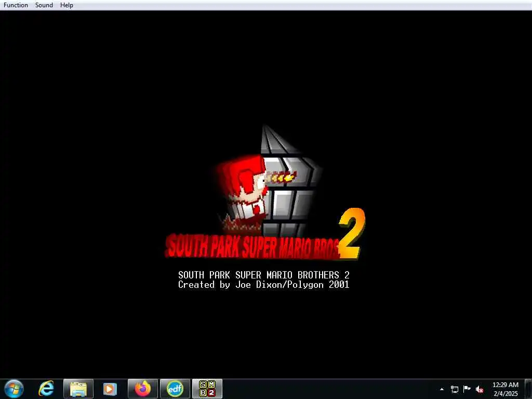Screen dimensions: 532x399
Task: Click the gold number 2 in the logo
Action: tap(352, 233)
